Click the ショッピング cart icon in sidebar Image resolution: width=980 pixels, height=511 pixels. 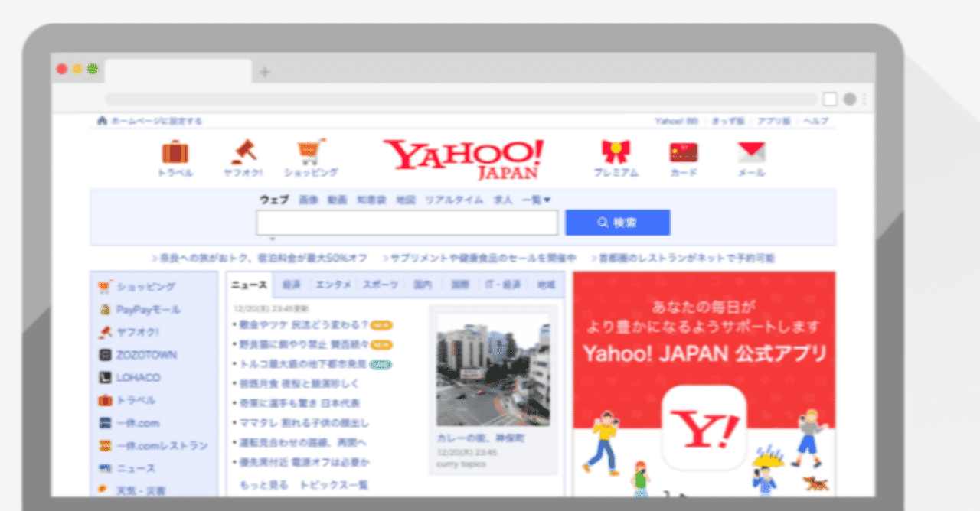pos(106,287)
